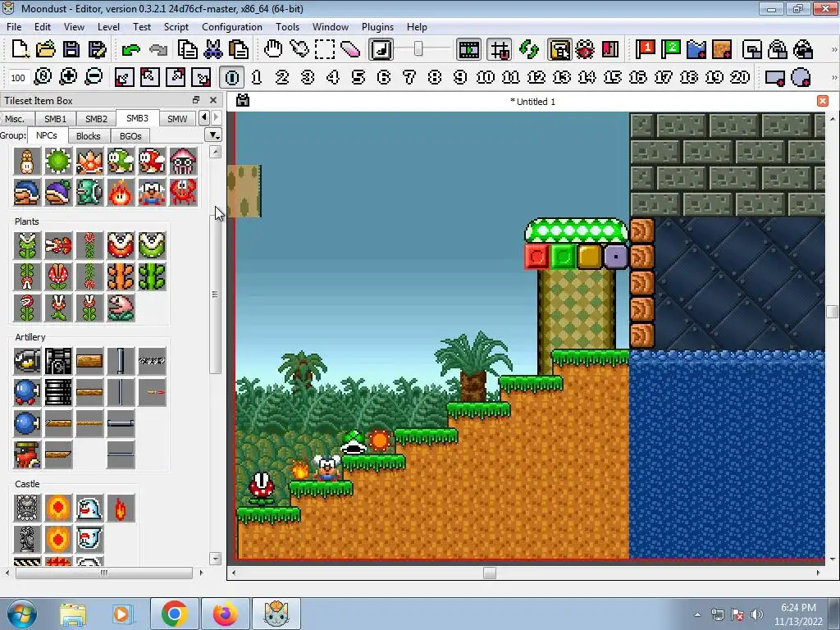Select the Blocks group tab
The height and width of the screenshot is (630, 840).
[89, 136]
